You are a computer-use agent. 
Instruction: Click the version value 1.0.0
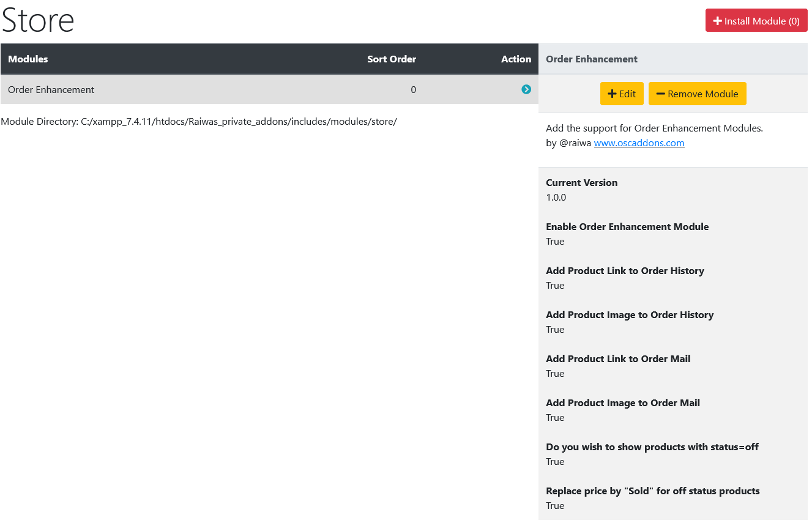pos(556,198)
